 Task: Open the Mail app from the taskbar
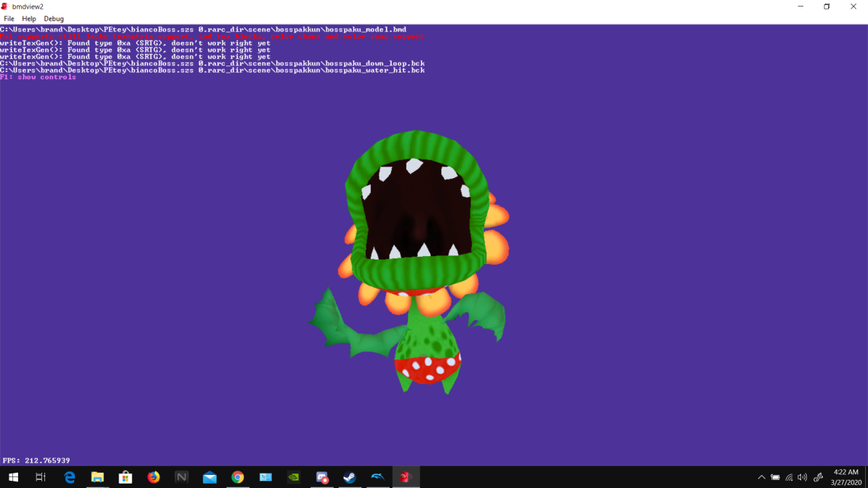pos(210,477)
